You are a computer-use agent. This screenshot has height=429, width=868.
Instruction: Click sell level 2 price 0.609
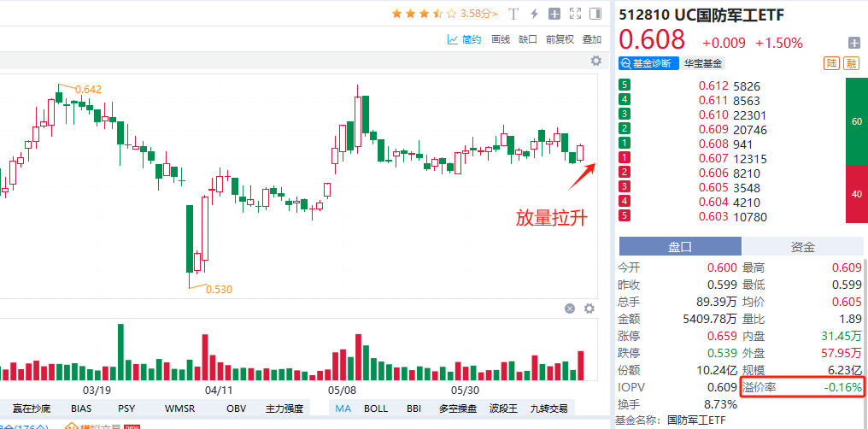[x=713, y=130]
